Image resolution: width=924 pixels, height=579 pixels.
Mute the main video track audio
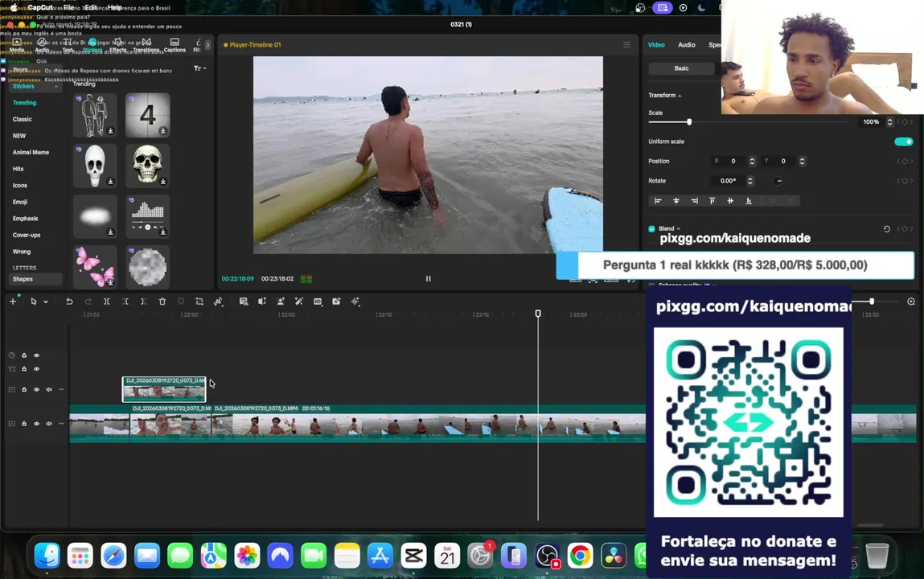coord(49,424)
